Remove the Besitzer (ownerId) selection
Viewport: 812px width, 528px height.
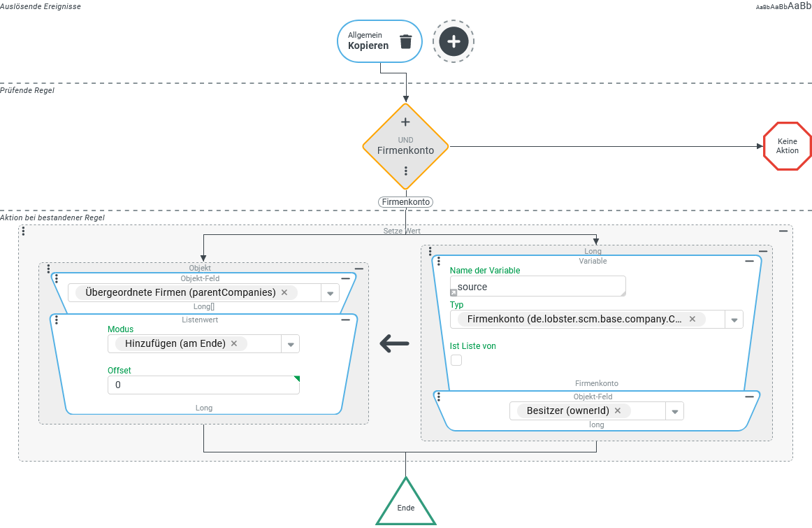tap(618, 411)
